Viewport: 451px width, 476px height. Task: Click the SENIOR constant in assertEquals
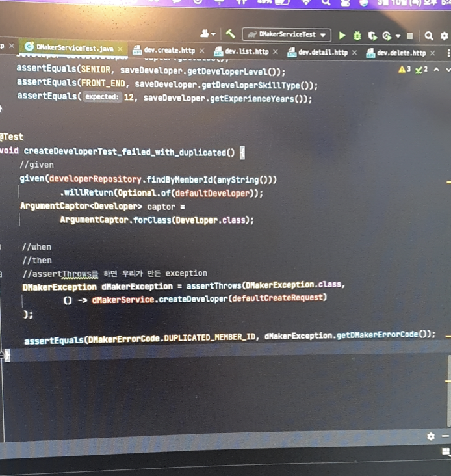pos(96,70)
